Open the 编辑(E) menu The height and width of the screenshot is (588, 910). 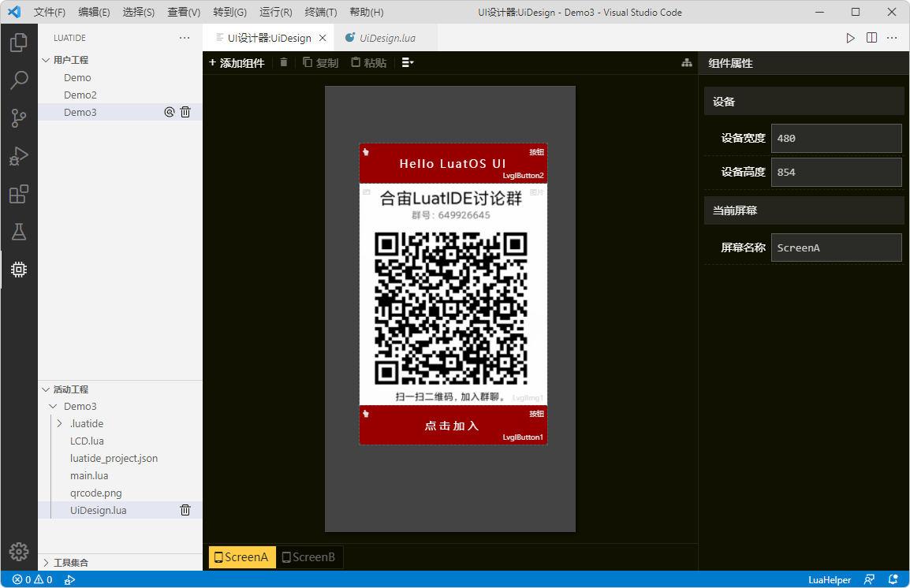click(94, 12)
